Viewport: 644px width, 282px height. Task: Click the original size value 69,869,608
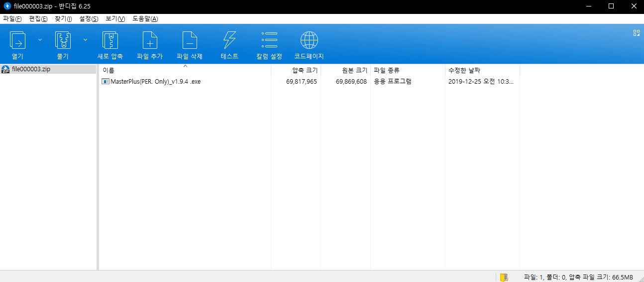point(351,82)
